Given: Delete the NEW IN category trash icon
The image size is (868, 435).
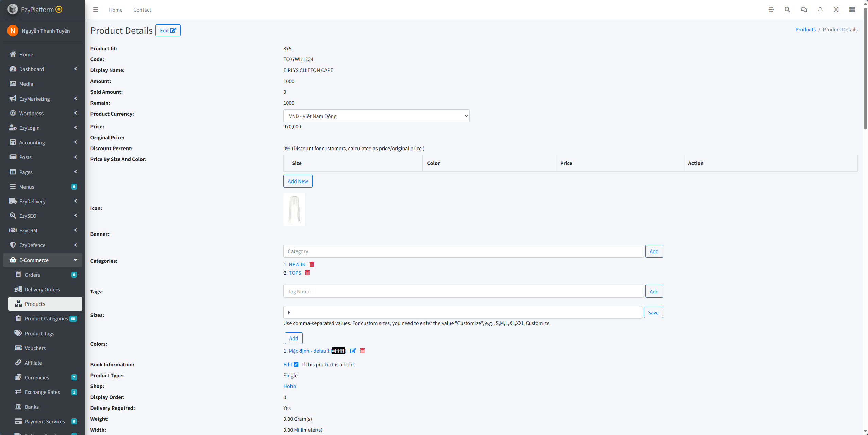Looking at the screenshot, I should pos(312,264).
